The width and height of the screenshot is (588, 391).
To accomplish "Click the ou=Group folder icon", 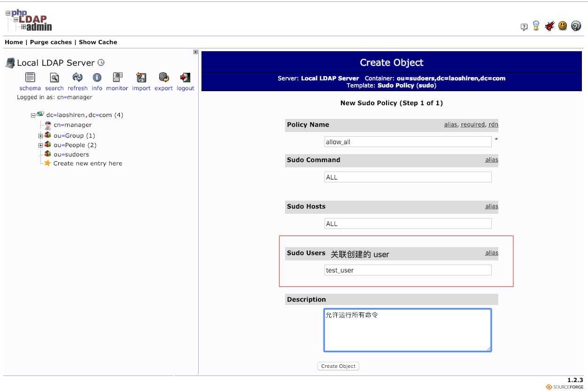I will [47, 135].
